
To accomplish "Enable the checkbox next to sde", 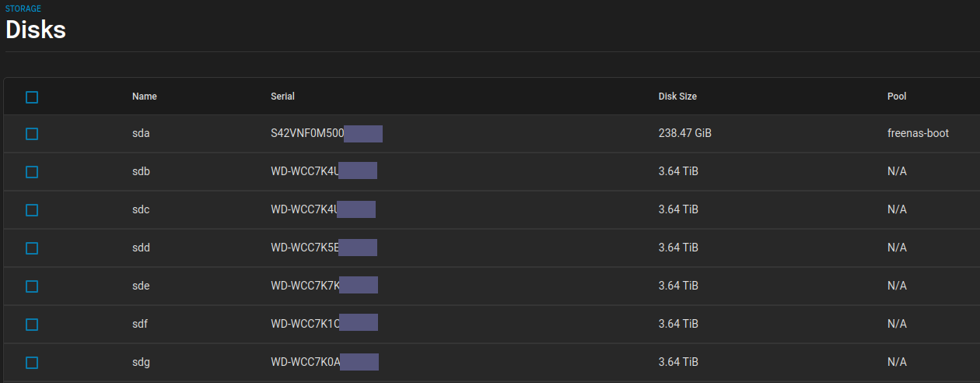I will click(32, 286).
